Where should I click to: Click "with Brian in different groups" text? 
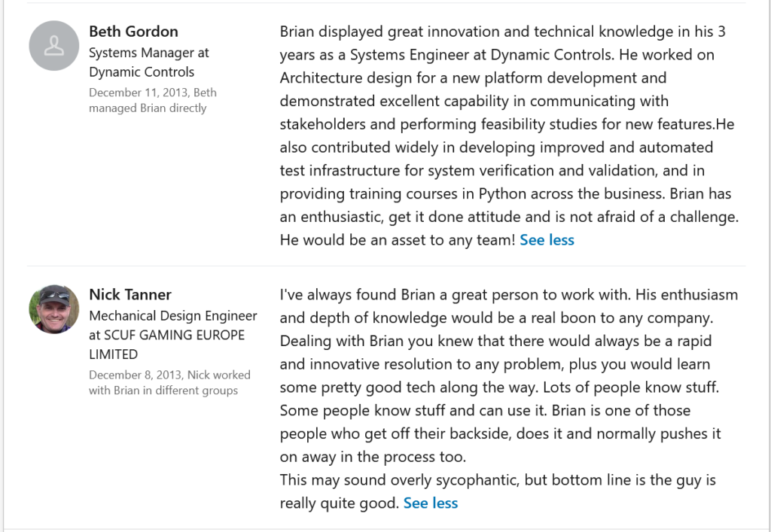(163, 391)
